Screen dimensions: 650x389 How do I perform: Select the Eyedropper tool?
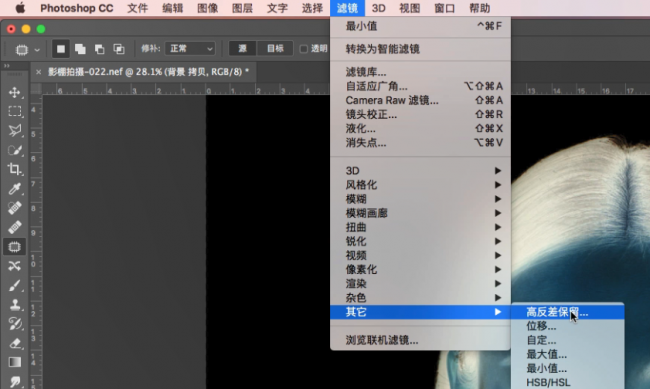click(x=15, y=189)
